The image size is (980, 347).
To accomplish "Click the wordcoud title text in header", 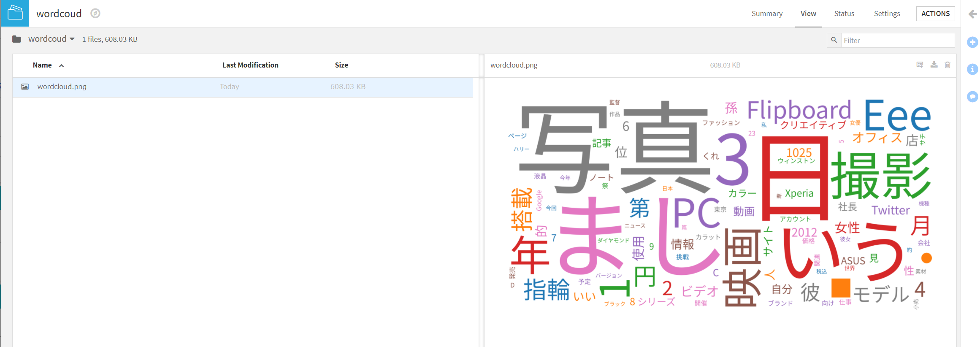I will 59,14.
